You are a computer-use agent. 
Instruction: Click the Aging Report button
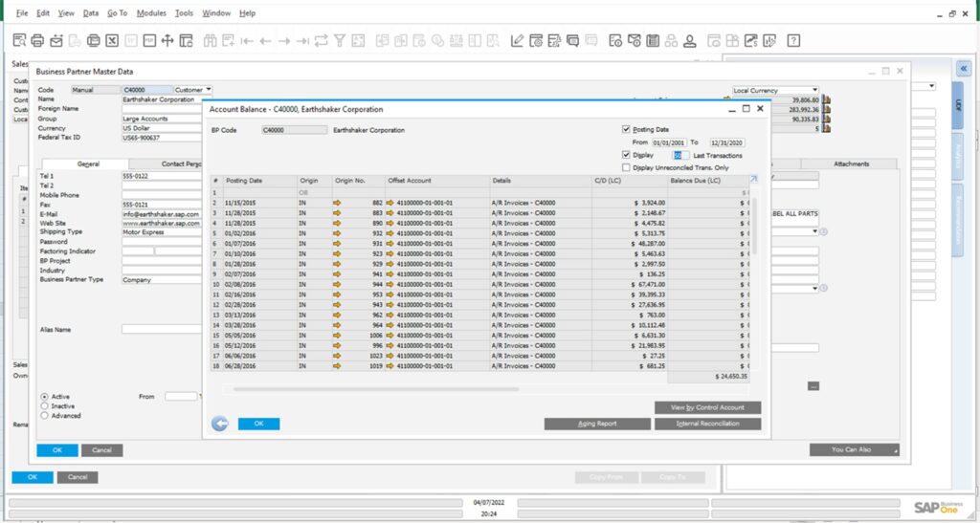click(597, 424)
